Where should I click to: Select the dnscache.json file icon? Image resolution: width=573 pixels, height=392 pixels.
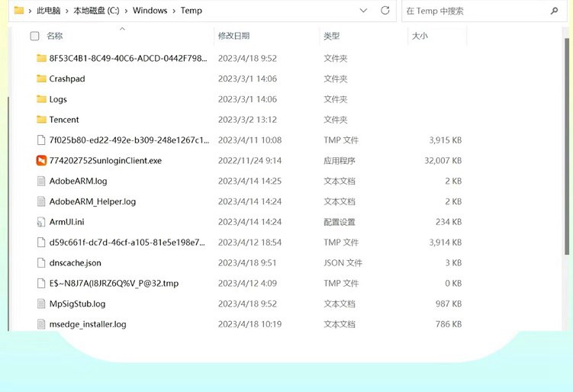(x=41, y=263)
